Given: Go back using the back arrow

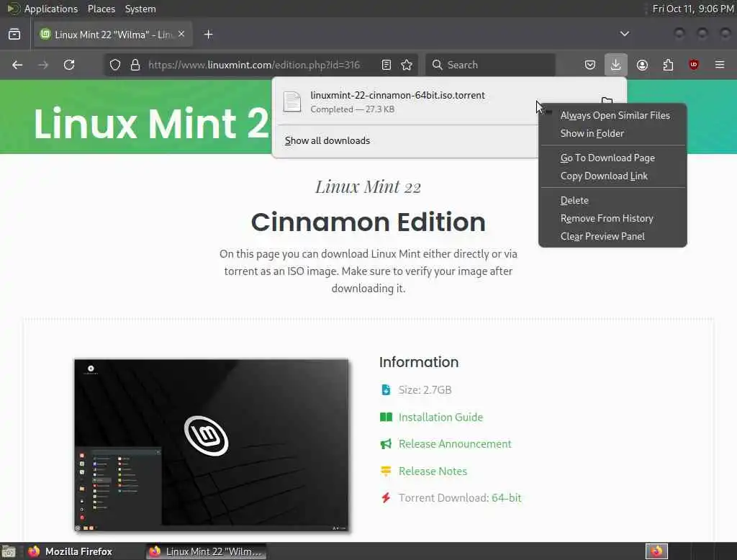Looking at the screenshot, I should pyautogui.click(x=17, y=65).
